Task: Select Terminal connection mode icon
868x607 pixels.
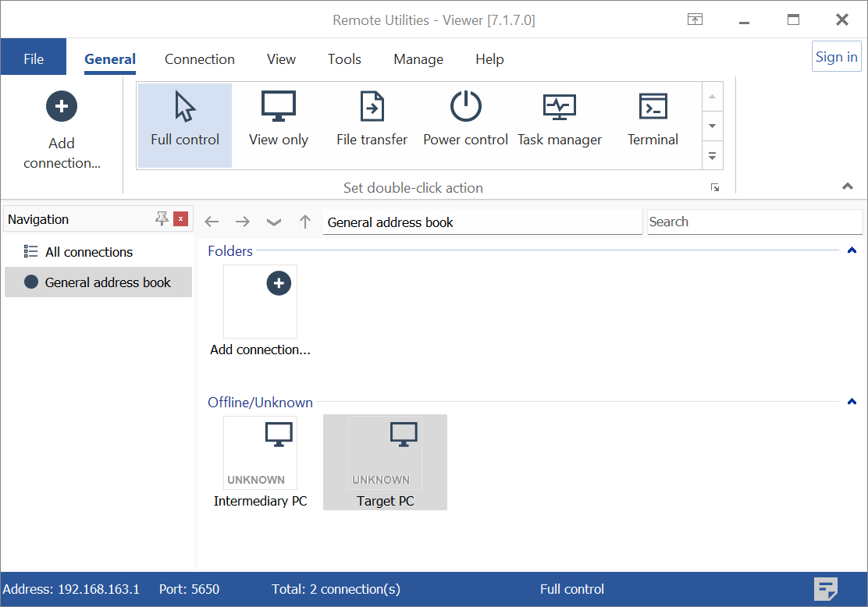Action: click(x=653, y=107)
